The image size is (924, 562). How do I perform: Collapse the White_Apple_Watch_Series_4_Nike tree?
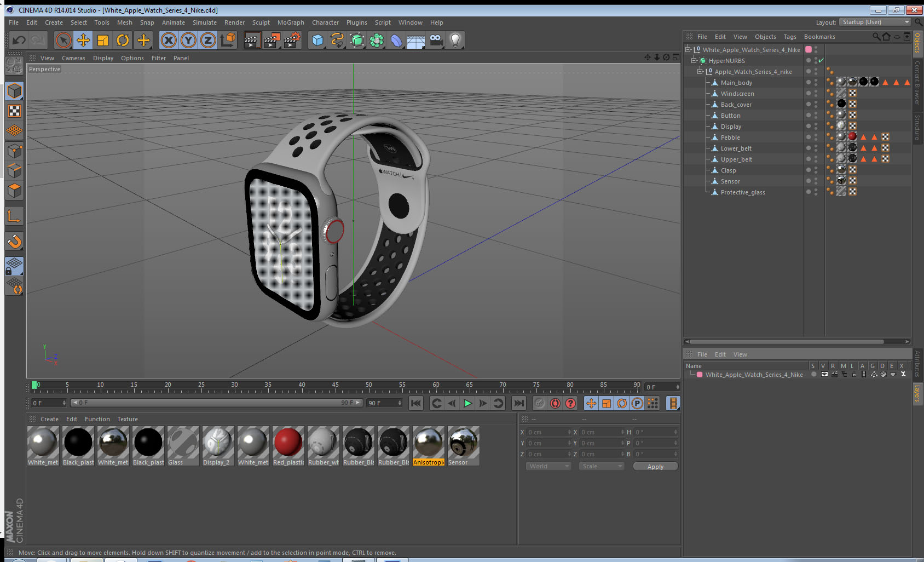pyautogui.click(x=688, y=49)
